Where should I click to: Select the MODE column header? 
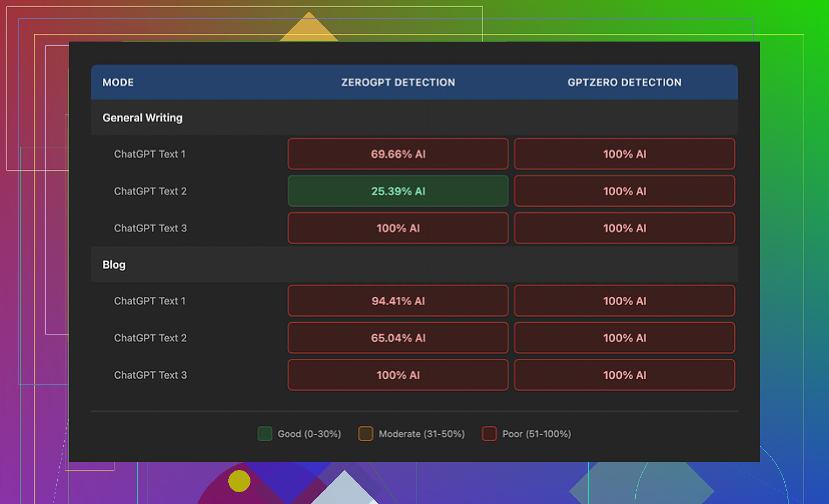pyautogui.click(x=118, y=82)
